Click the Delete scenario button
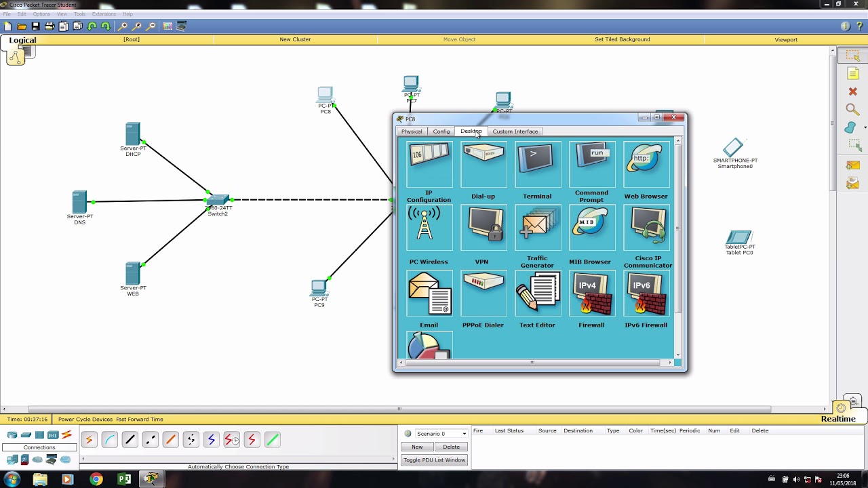The width and height of the screenshot is (868, 488). (451, 447)
